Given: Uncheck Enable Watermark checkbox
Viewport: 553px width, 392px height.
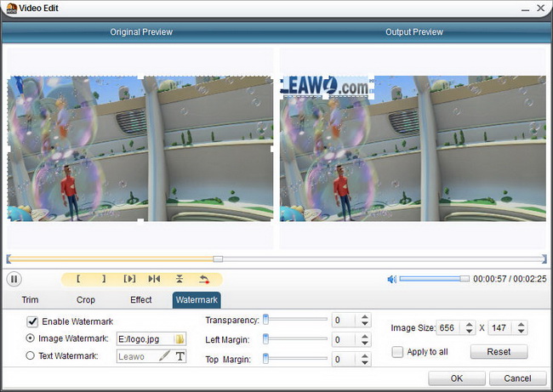Looking at the screenshot, I should [32, 321].
